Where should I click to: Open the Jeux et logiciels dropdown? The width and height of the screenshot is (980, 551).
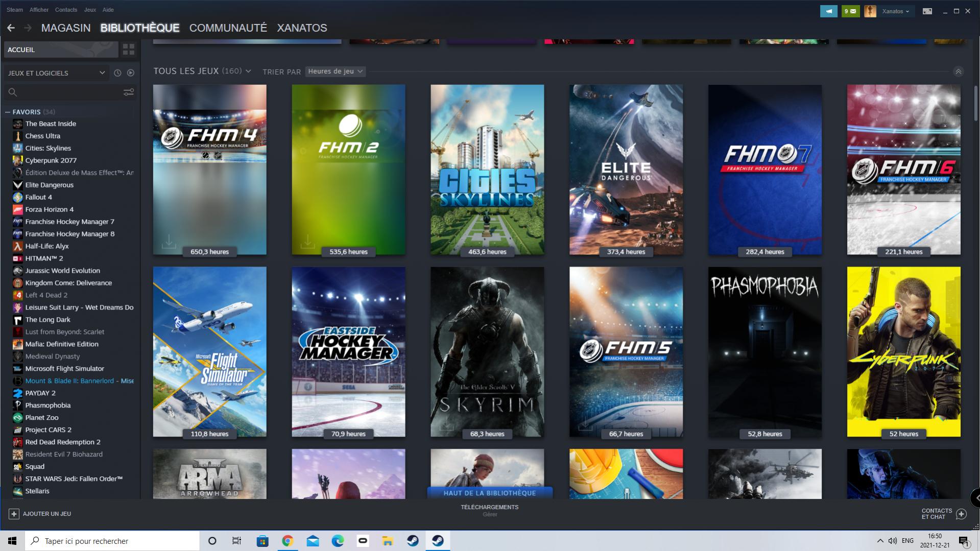click(x=56, y=73)
